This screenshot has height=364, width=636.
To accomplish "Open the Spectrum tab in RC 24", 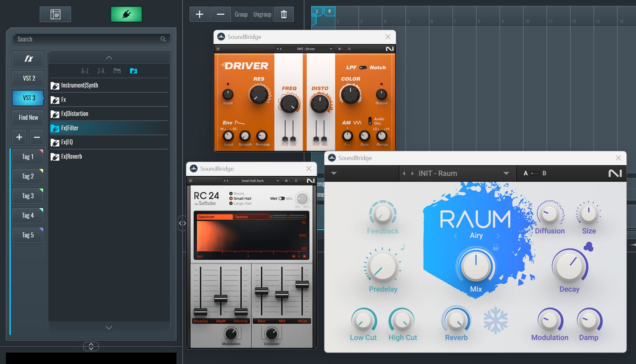I will pos(215,217).
